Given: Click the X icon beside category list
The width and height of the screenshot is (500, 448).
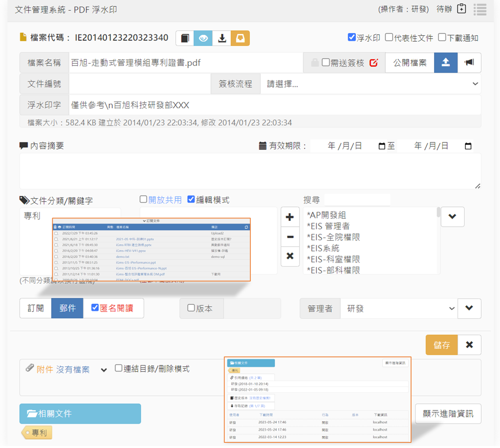Looking at the screenshot, I should click(x=290, y=256).
